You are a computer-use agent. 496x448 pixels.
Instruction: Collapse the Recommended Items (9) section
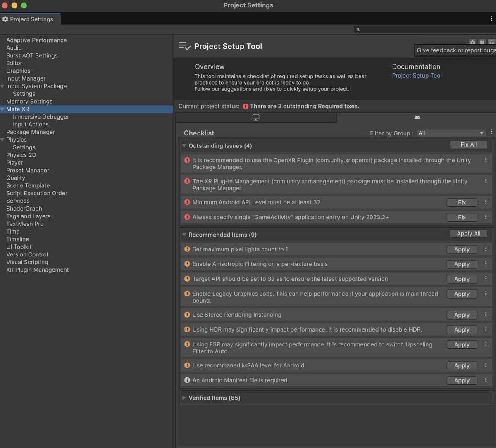(184, 235)
